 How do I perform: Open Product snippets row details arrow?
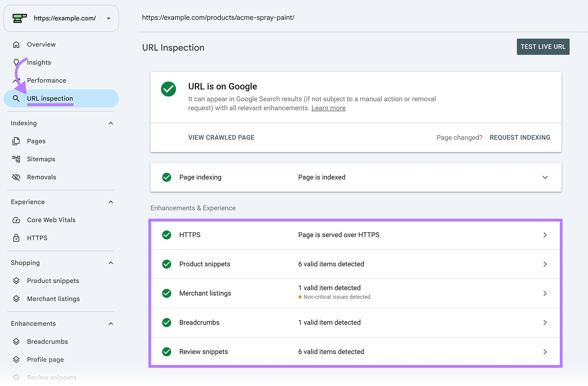click(545, 264)
